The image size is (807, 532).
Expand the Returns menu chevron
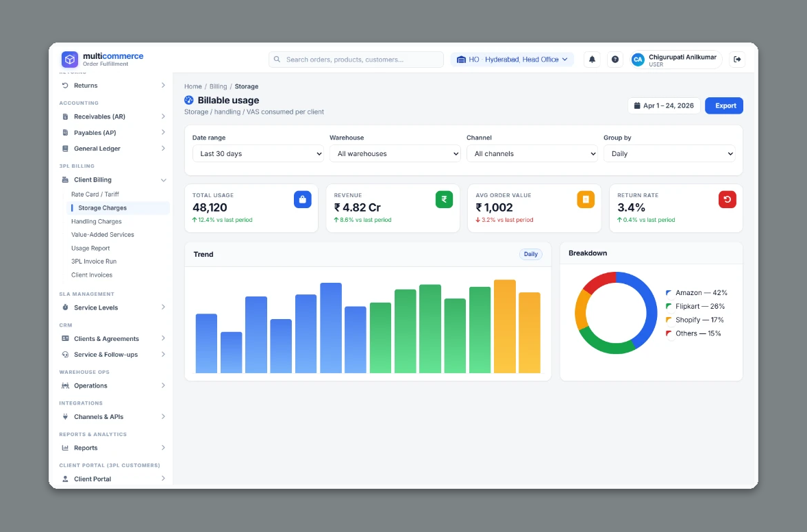click(163, 86)
